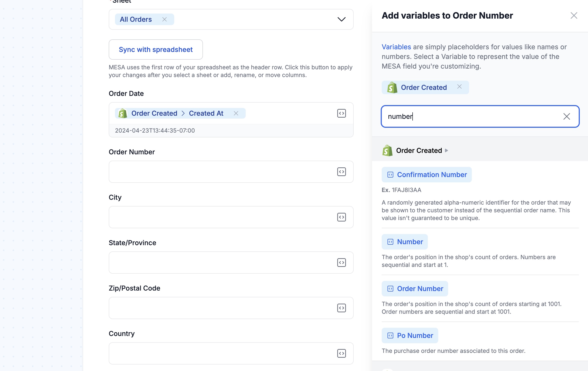
Task: Open variable picker for Zip/Postal Code field
Action: [x=341, y=308]
